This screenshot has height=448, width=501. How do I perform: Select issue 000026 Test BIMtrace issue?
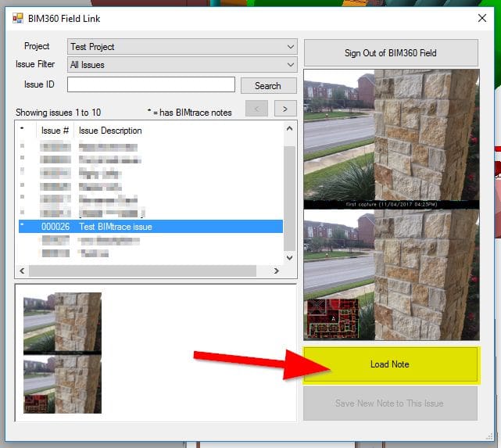click(151, 227)
